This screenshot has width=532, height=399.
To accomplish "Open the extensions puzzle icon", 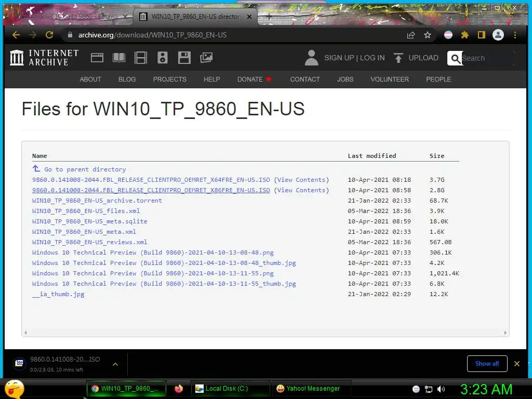I will (465, 35).
